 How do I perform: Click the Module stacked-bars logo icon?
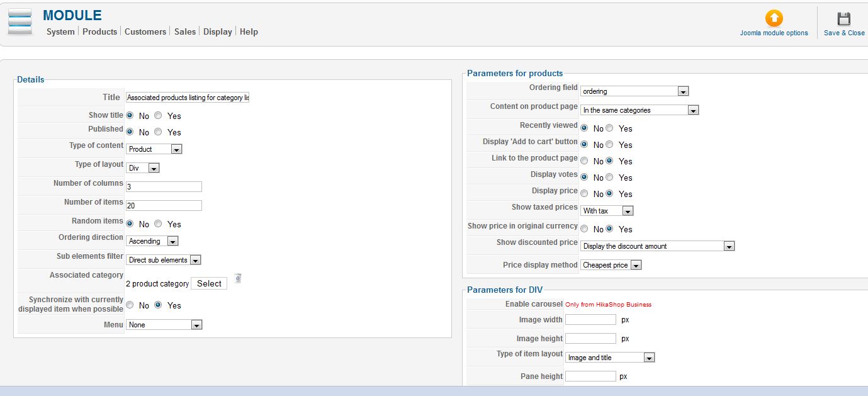(20, 22)
